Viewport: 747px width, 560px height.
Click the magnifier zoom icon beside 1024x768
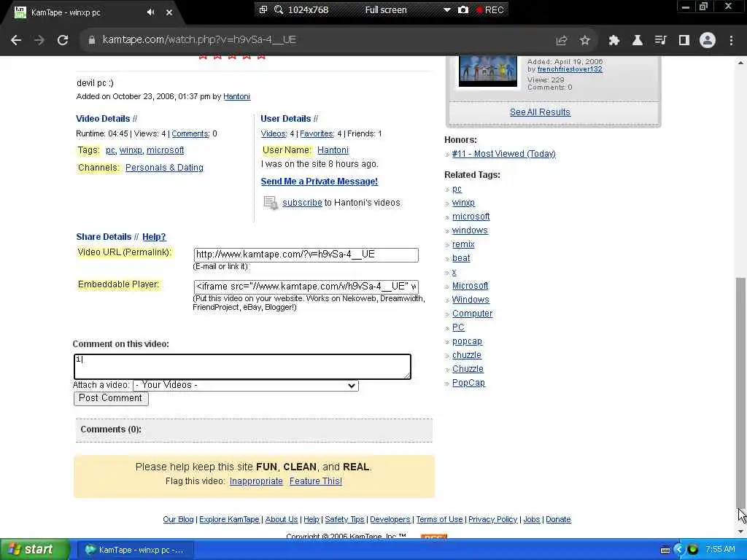pyautogui.click(x=279, y=9)
